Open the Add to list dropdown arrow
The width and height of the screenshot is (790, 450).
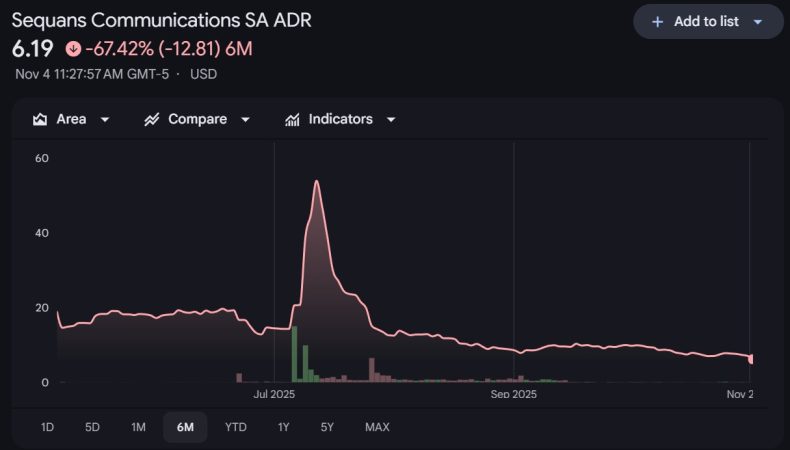click(757, 22)
